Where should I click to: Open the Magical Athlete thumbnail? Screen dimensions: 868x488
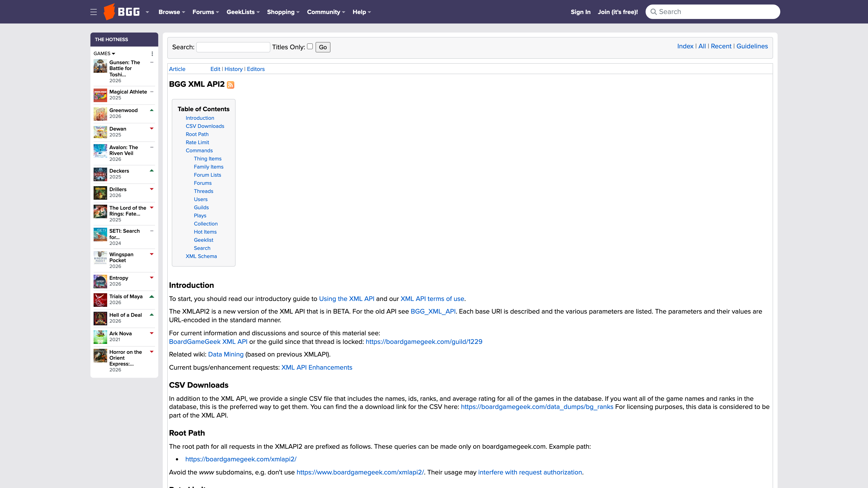point(100,95)
